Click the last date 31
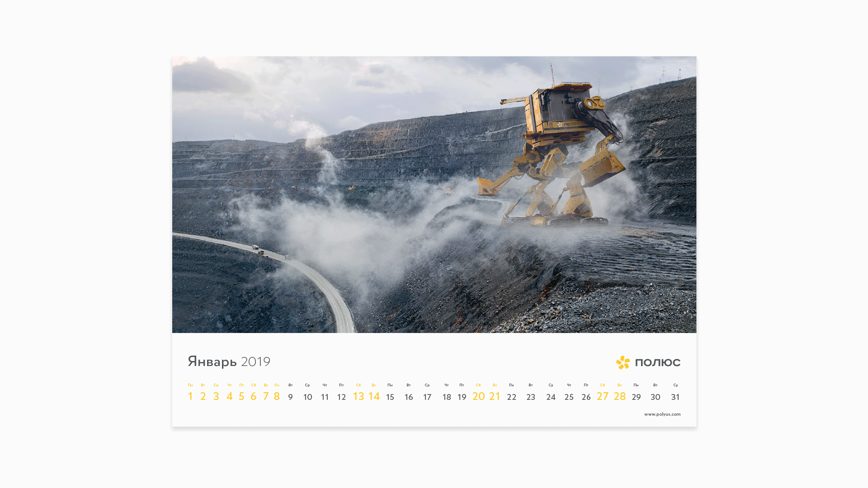The height and width of the screenshot is (488, 868). click(675, 397)
